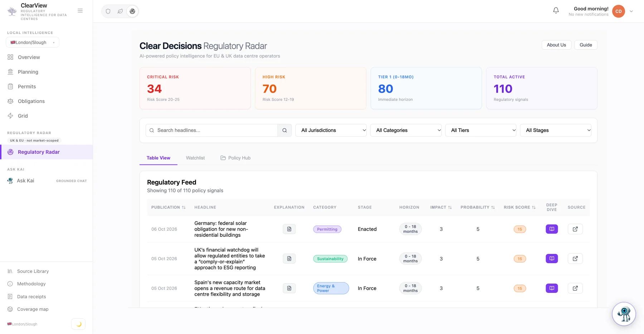Open explanation document for UK watchdog row

[289, 259]
